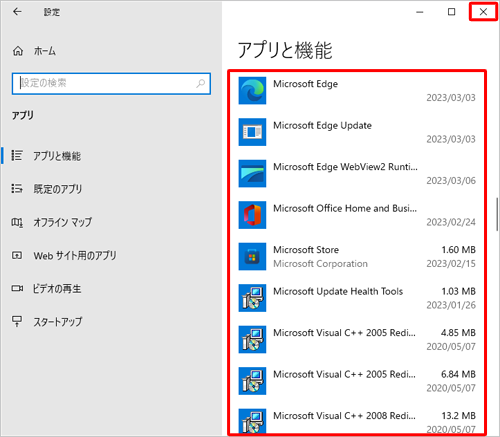Go back with the arrow icon
Image resolution: width=500 pixels, height=437 pixels.
[x=17, y=12]
